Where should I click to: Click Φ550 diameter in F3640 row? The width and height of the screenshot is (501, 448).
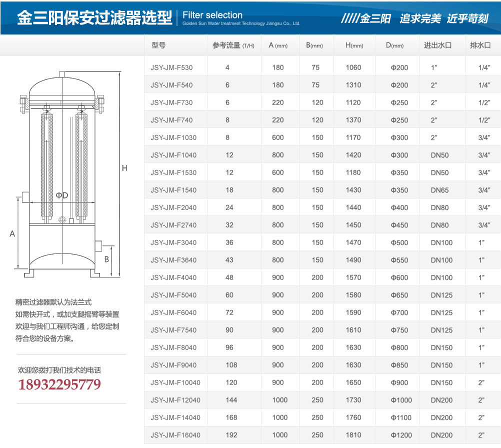[x=399, y=260]
